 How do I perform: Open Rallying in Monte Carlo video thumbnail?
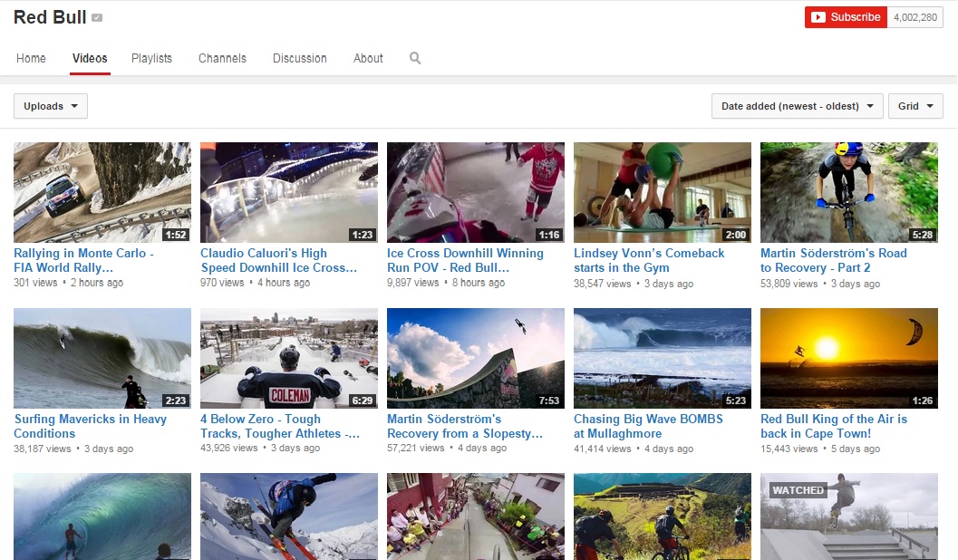(102, 192)
